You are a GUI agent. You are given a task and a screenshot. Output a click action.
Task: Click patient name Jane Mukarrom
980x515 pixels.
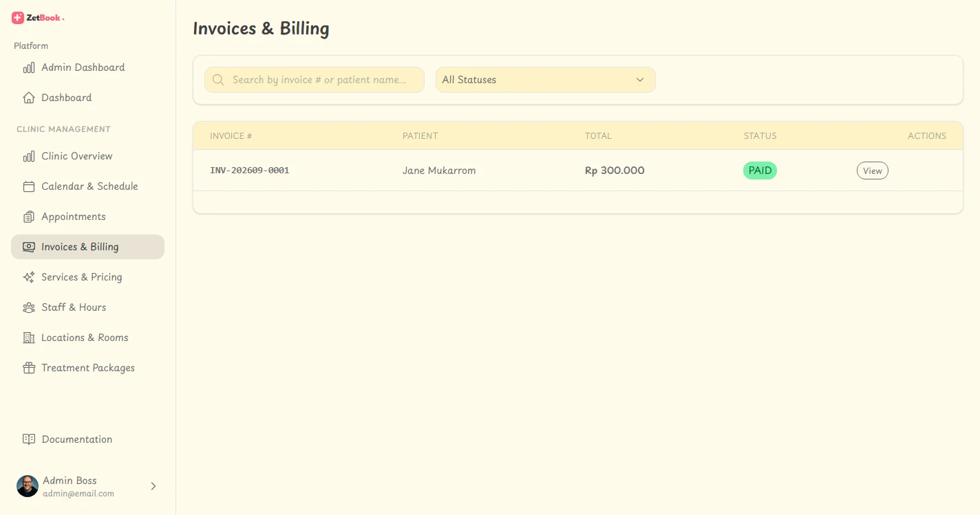point(439,171)
